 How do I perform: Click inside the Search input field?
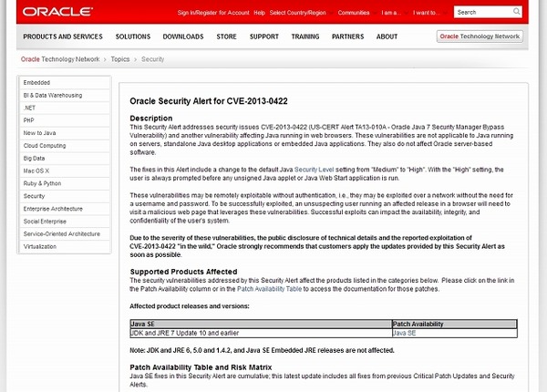[483, 13]
